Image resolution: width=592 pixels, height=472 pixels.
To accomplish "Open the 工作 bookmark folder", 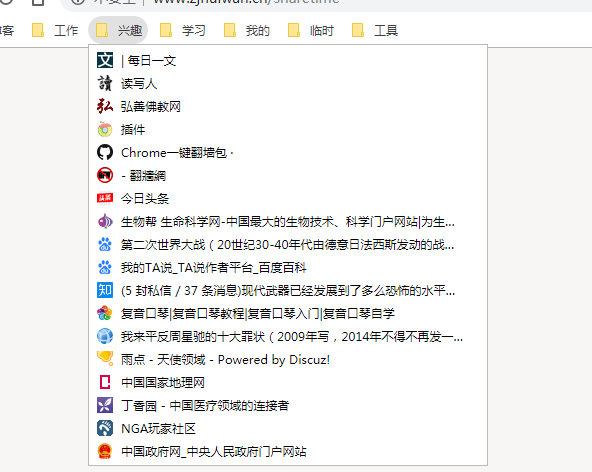I will [x=55, y=30].
